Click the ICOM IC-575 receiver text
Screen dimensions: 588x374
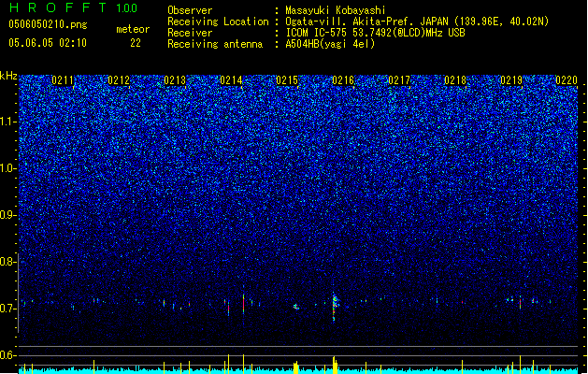click(x=375, y=33)
